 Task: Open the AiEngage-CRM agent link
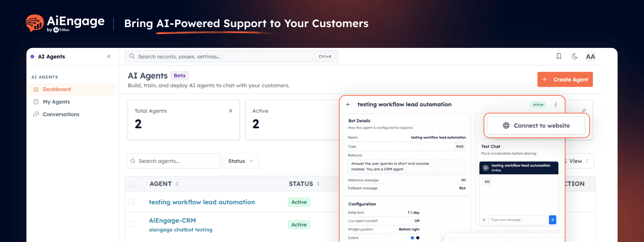tap(172, 221)
